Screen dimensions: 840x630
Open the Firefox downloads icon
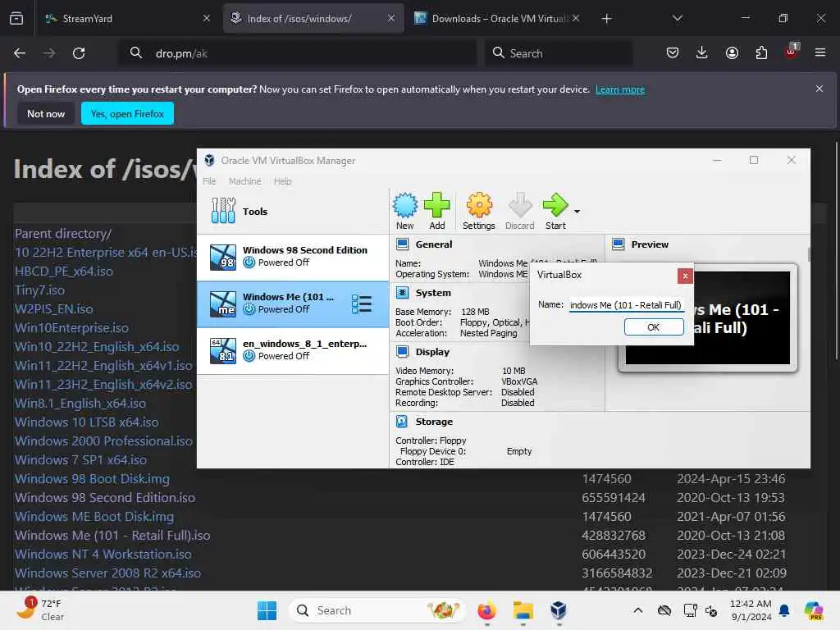[702, 52]
